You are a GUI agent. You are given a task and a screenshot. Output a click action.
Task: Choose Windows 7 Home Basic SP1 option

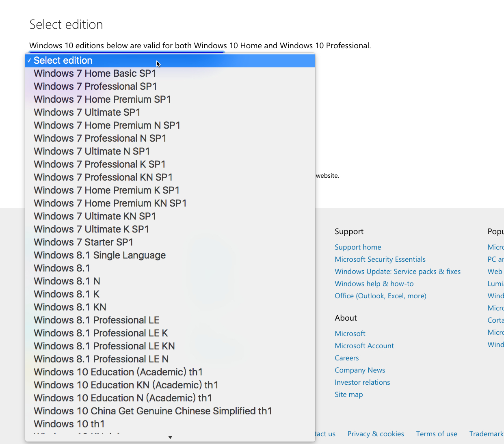tap(170, 73)
